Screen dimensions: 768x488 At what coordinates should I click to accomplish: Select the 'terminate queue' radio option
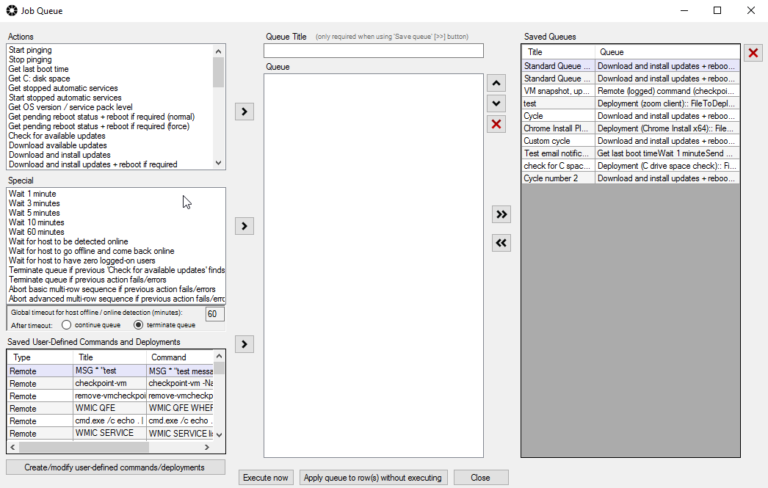click(138, 325)
